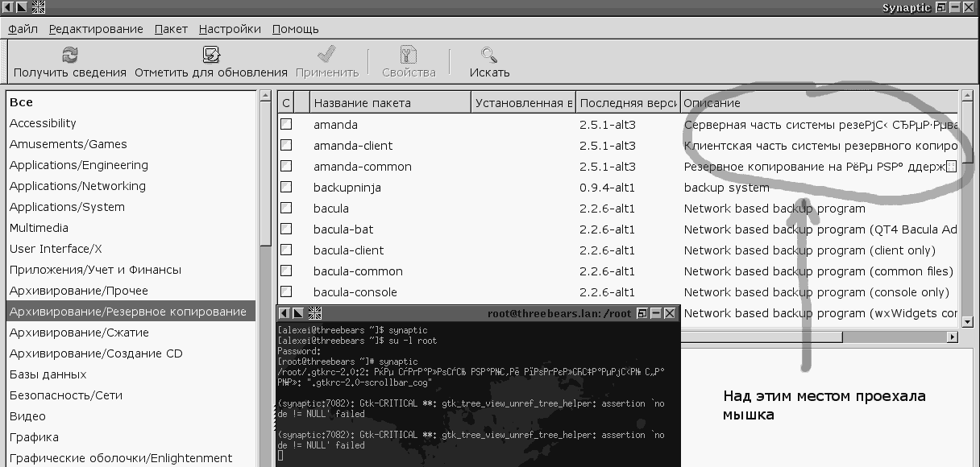Click the Свойства toolbar icon
The image size is (980, 467).
pos(409,55)
